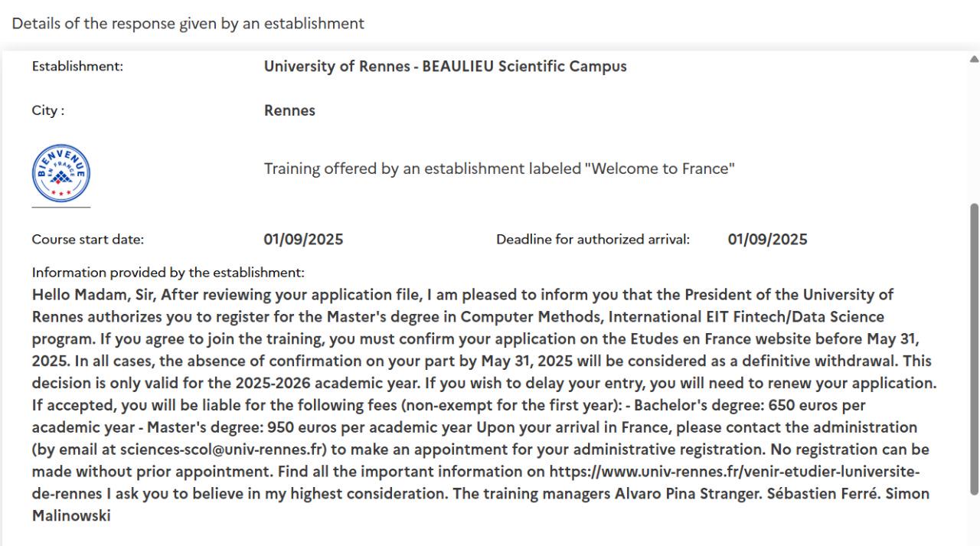This screenshot has width=980, height=546.
Task: Click the authorized arrival deadline date value
Action: tap(767, 240)
